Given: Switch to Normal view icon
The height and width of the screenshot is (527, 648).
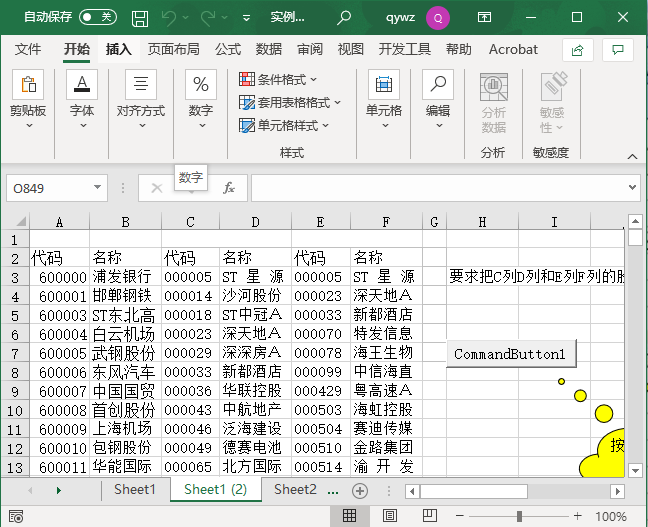Looking at the screenshot, I should 349,515.
